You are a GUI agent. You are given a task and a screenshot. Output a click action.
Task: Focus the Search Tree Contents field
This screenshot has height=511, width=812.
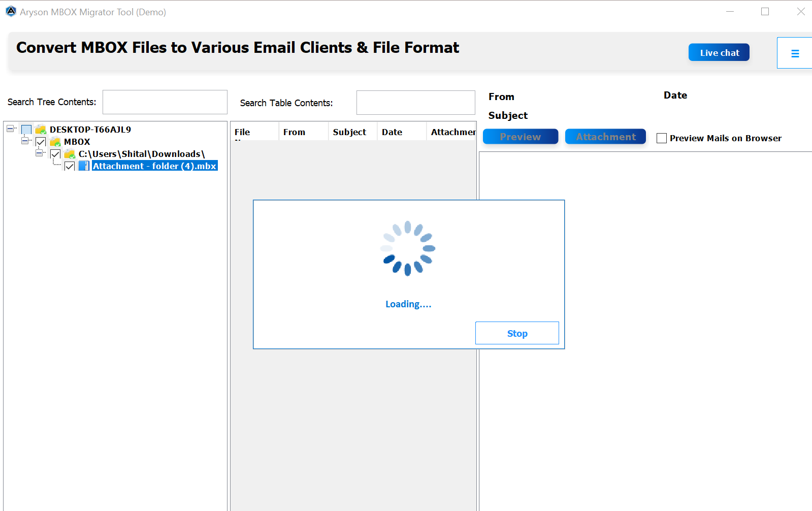click(x=165, y=102)
